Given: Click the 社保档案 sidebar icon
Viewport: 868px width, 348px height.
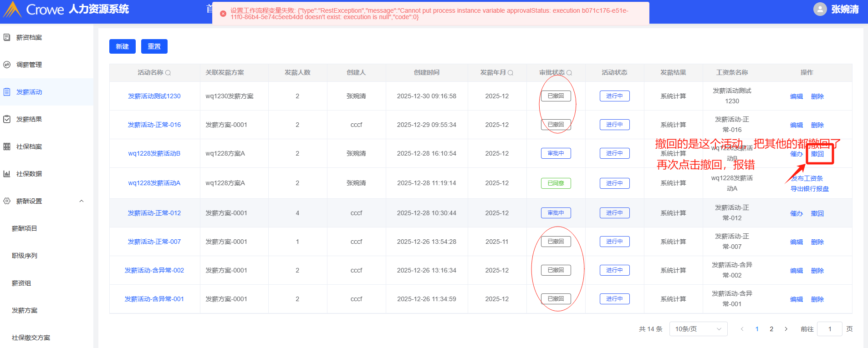Looking at the screenshot, I should click(x=7, y=146).
